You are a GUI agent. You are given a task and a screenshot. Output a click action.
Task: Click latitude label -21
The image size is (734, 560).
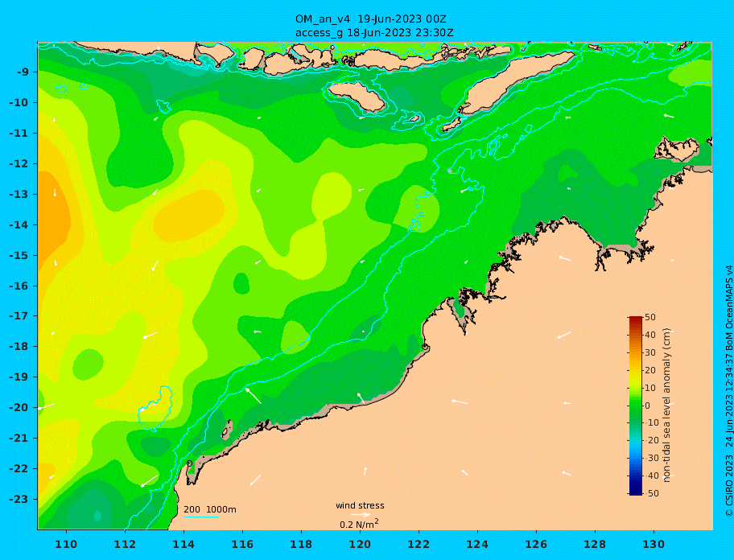click(x=19, y=439)
